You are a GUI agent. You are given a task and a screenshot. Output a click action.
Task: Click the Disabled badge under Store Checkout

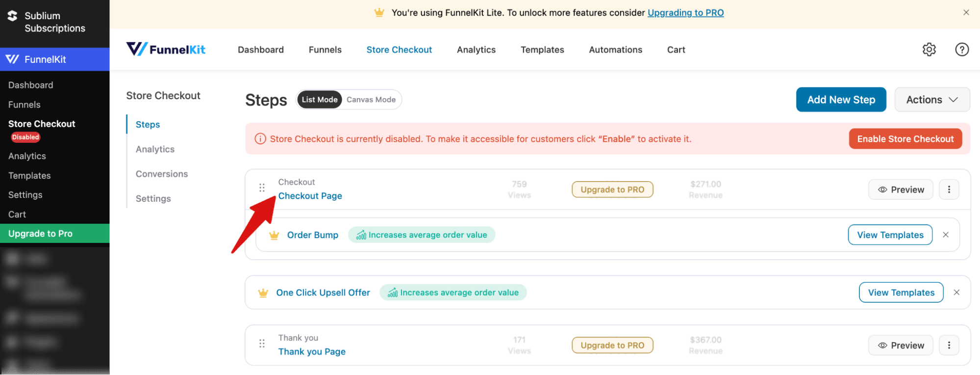pos(25,137)
